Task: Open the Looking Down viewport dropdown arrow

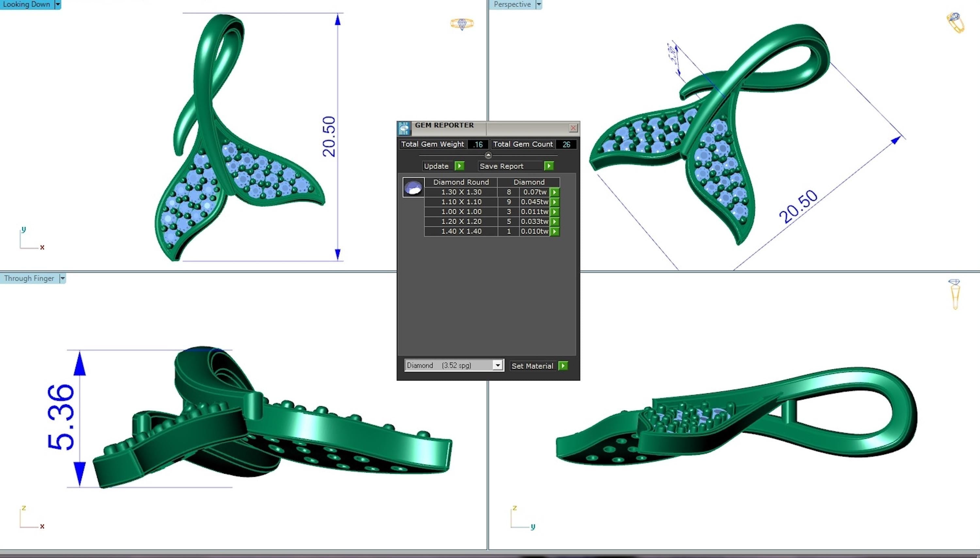Action: [x=58, y=4]
